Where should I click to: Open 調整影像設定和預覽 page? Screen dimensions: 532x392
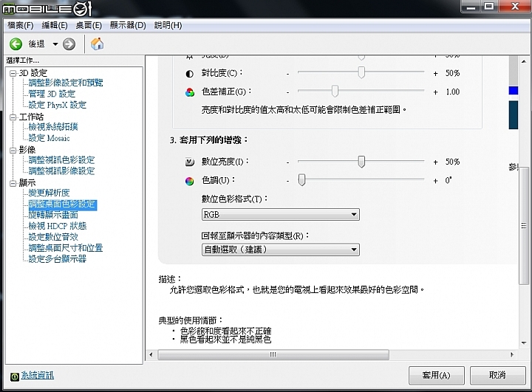tap(66, 83)
